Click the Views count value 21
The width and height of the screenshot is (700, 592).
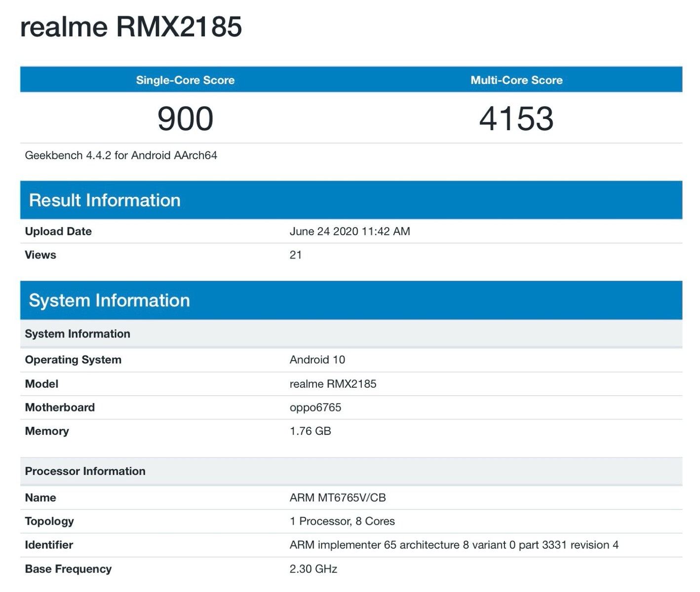point(295,255)
